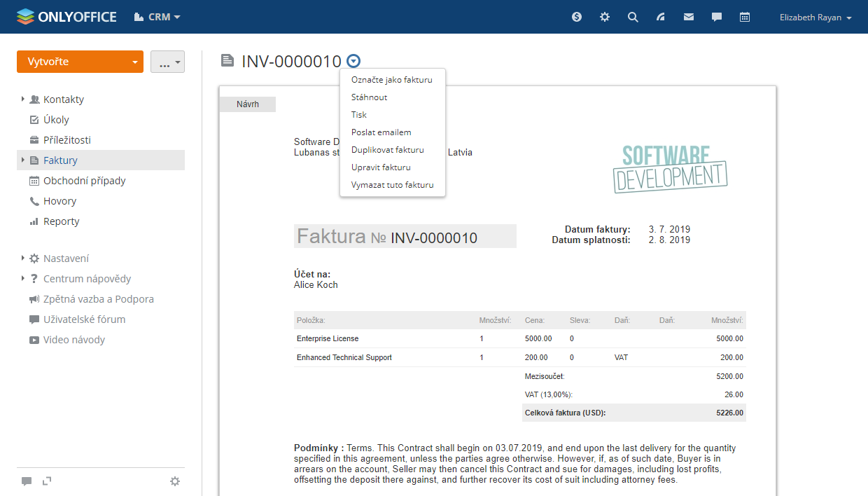
Task: Open the Vytvořte button dropdown arrow
Action: click(x=134, y=62)
